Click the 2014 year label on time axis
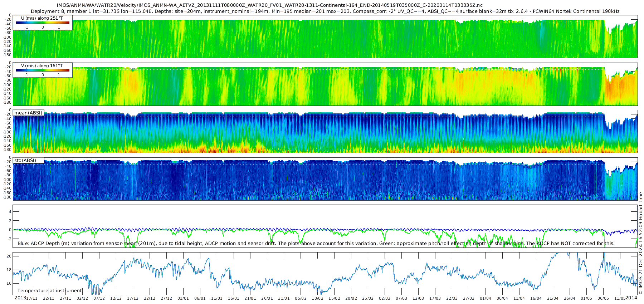Image resolution: width=644 pixels, height=304 pixels. pyautogui.click(x=631, y=298)
